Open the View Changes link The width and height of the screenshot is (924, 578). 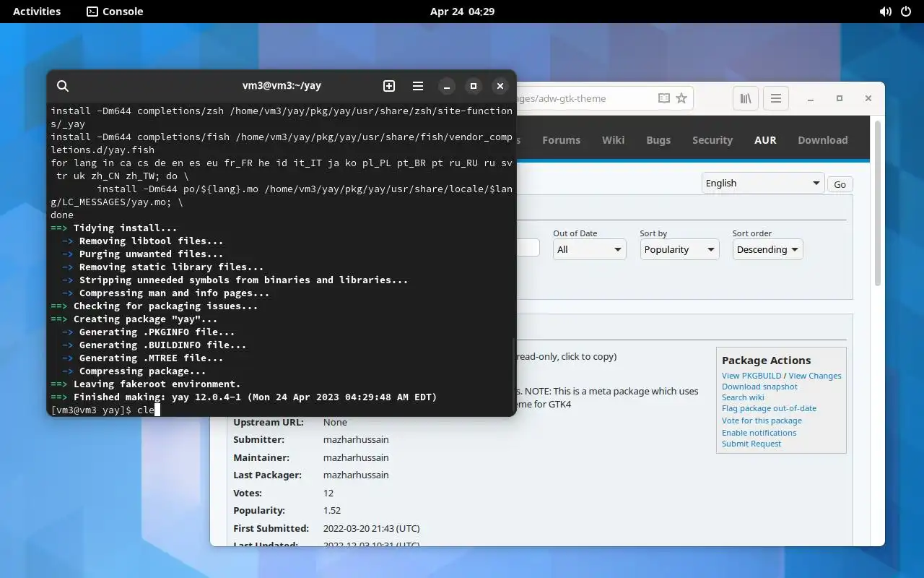[x=815, y=376]
